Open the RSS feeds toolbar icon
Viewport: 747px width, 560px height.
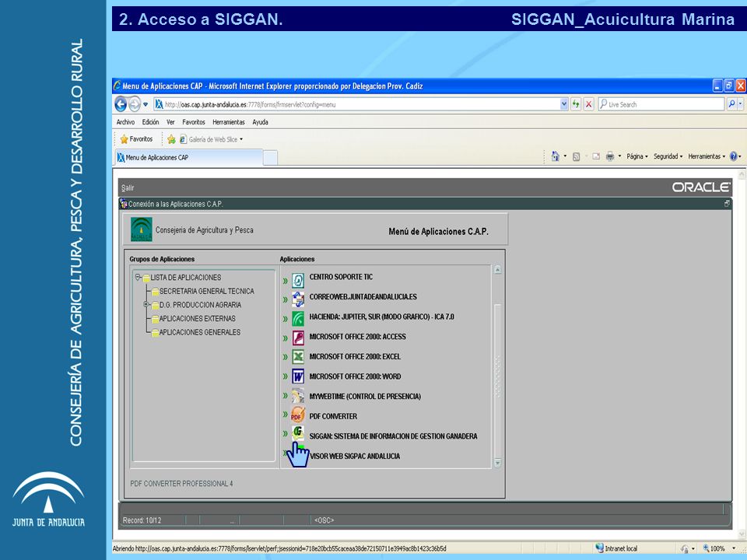pyautogui.click(x=576, y=156)
